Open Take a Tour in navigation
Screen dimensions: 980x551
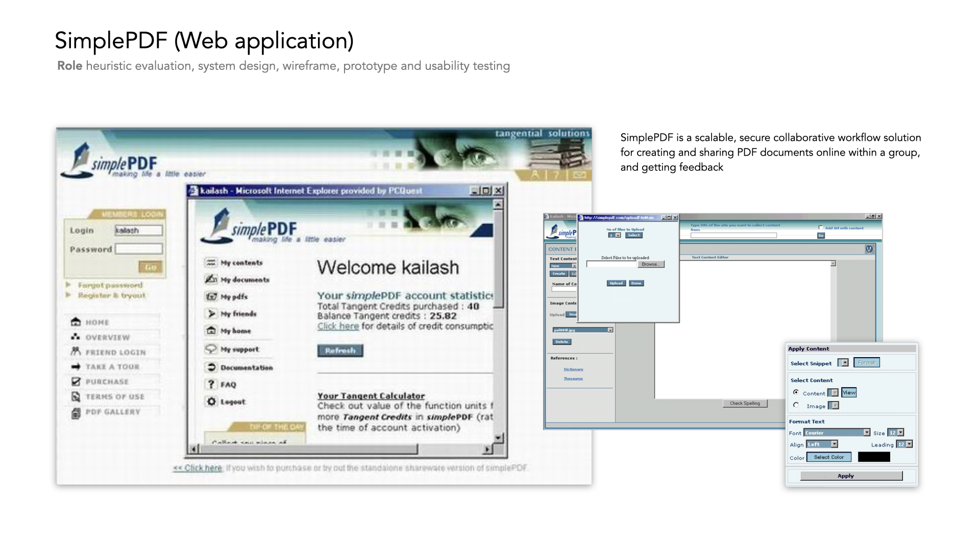click(x=76, y=366)
